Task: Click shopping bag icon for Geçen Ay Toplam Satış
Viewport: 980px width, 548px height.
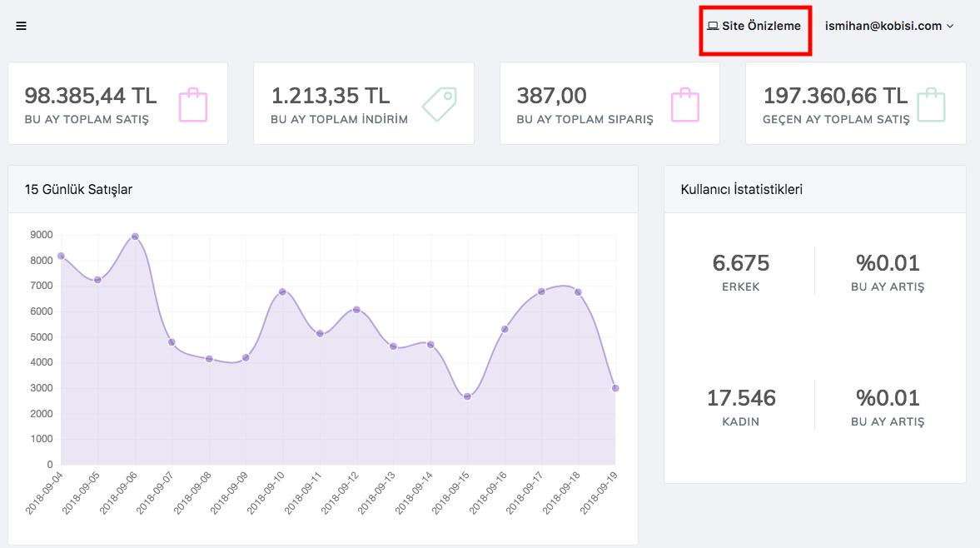Action: tap(932, 104)
